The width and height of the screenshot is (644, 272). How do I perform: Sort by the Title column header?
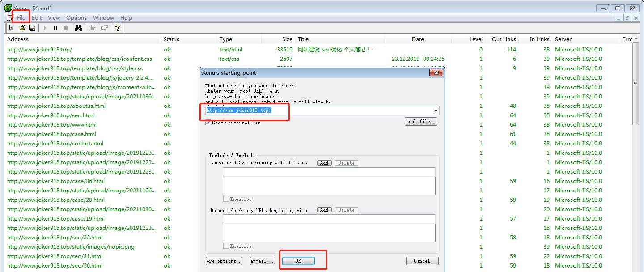coord(340,39)
